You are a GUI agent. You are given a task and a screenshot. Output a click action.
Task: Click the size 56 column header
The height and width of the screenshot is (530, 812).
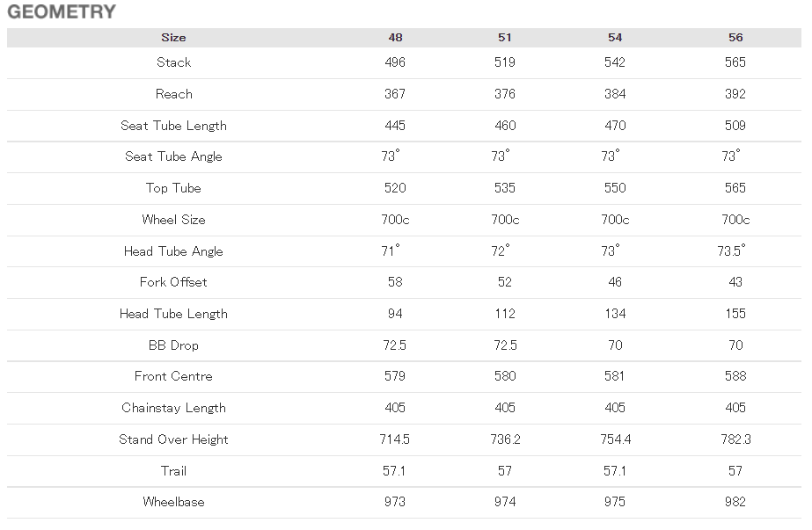(x=735, y=37)
